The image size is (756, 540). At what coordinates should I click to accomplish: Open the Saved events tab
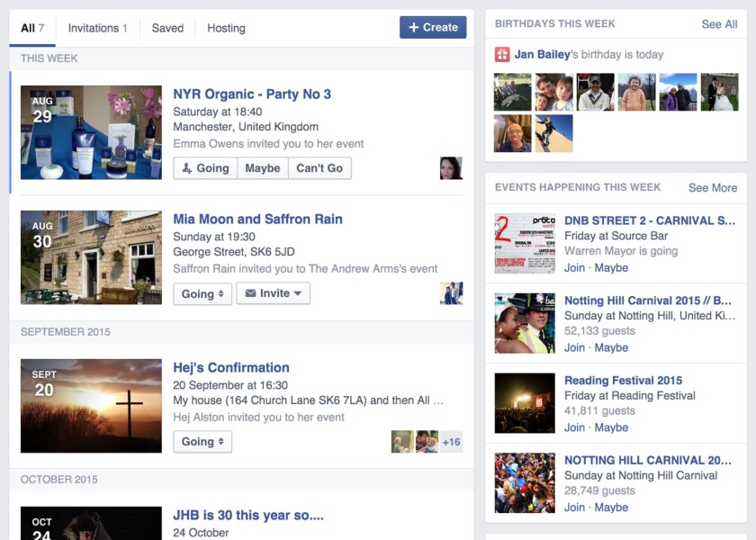[x=167, y=28]
